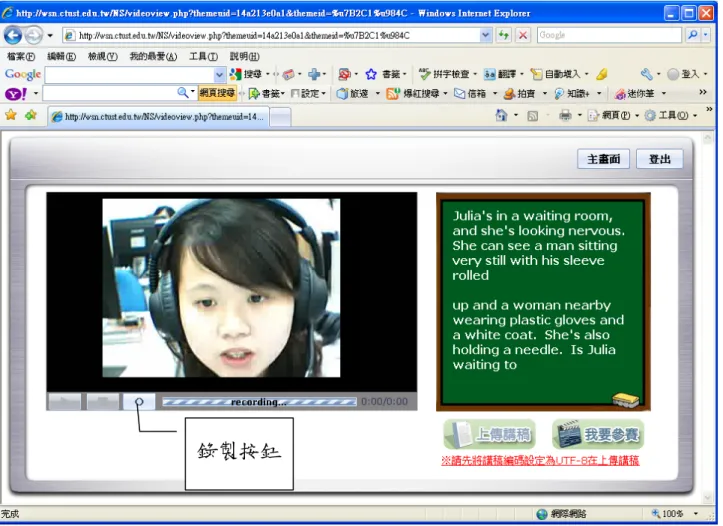
Task: Click the print icon in command bar
Action: click(565, 115)
